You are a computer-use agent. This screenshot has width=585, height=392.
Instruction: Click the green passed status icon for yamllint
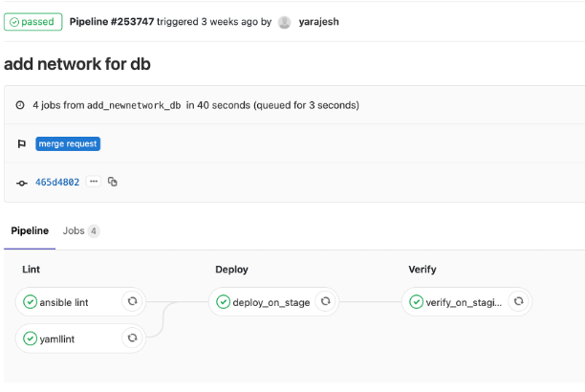(31, 338)
